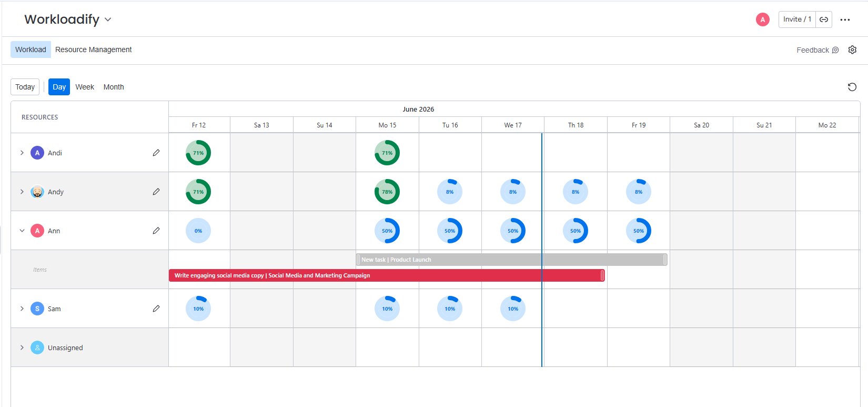Screen dimensions: 868x407
Task: Click Ann's 50% indicator on Tu 16
Action: point(450,231)
